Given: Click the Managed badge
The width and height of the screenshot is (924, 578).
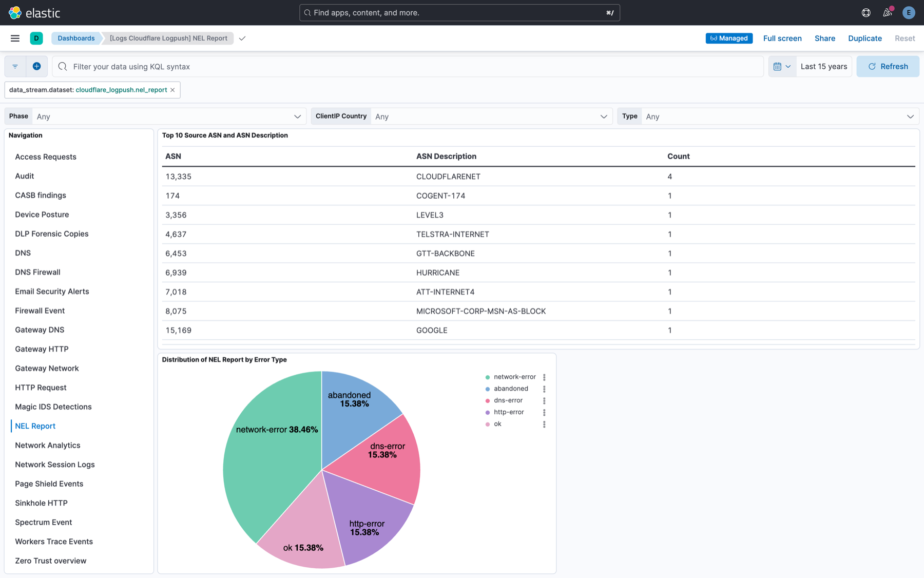Looking at the screenshot, I should 729,38.
